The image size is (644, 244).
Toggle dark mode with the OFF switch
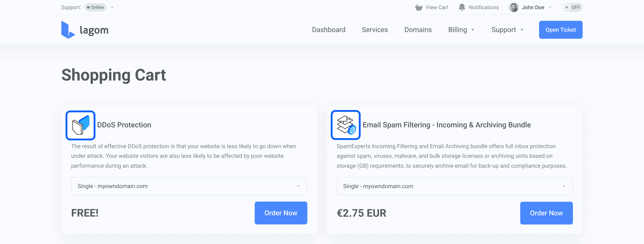[572, 7]
